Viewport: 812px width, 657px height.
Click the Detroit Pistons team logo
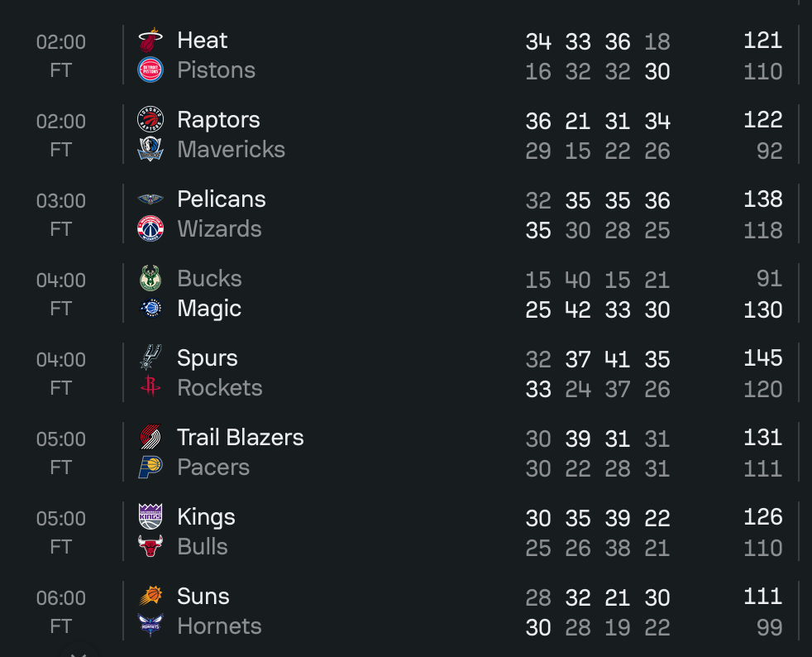pos(150,70)
